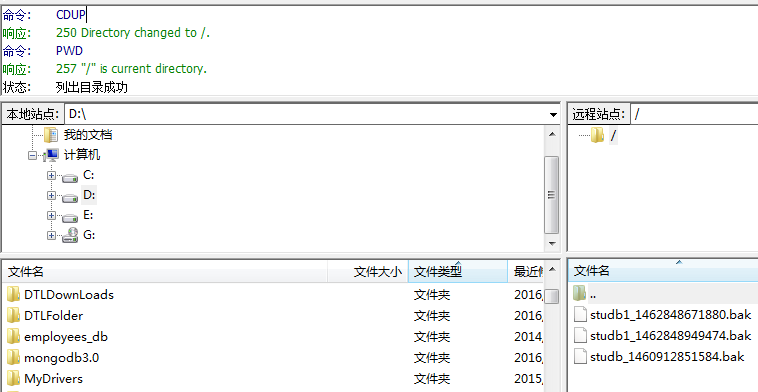Click file icon of studb1_1462848671880.bak
Viewport: 758px width, 392px height.
(580, 315)
